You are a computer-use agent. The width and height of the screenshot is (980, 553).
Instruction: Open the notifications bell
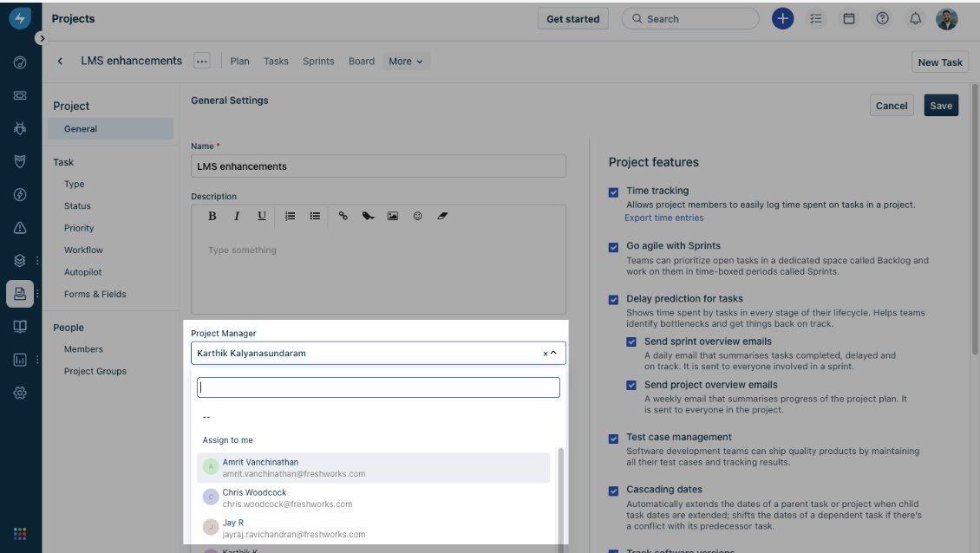coord(915,19)
